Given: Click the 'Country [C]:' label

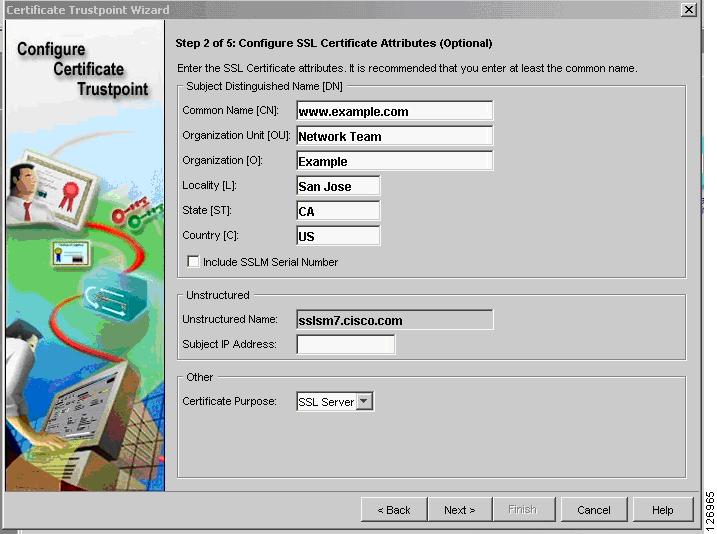Looking at the screenshot, I should click(x=210, y=235).
